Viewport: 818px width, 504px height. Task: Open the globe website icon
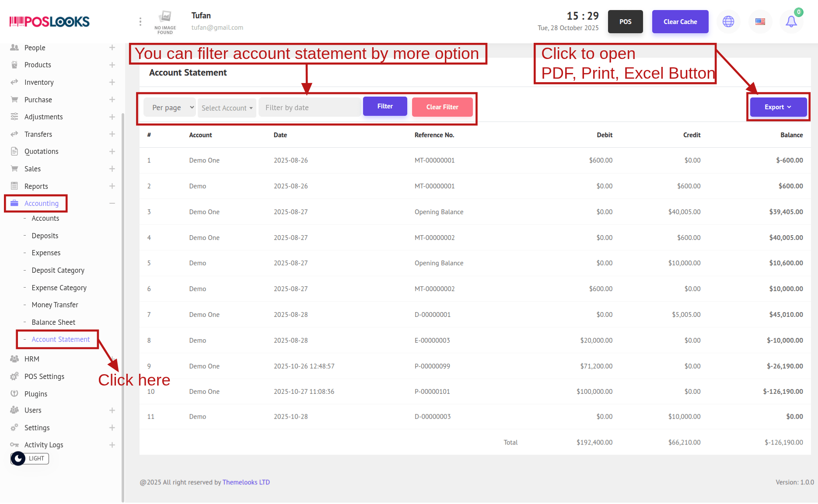tap(728, 21)
